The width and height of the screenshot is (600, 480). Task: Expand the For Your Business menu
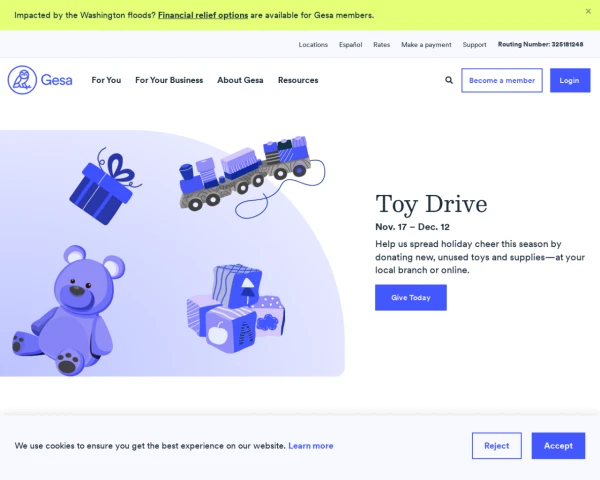coord(169,80)
